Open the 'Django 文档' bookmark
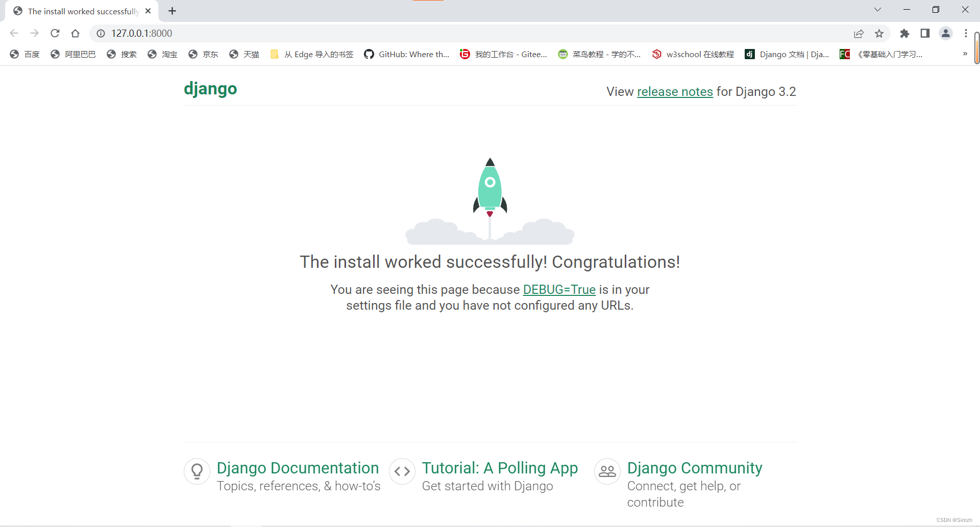Image resolution: width=980 pixels, height=527 pixels. pyautogui.click(x=787, y=54)
